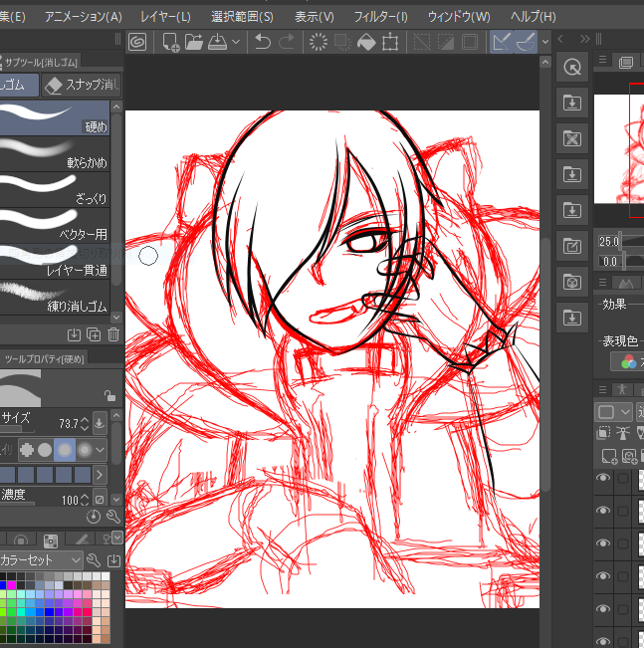Viewport: 644px width, 648px height.
Task: Open Clip Studio launcher icon
Action: click(137, 42)
